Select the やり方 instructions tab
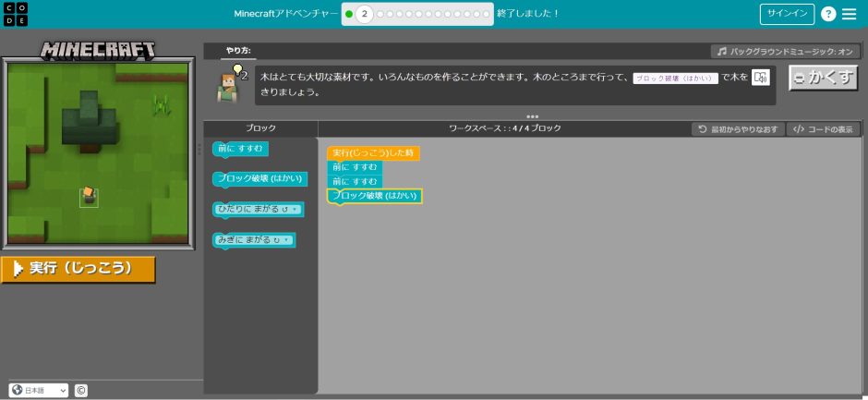The width and height of the screenshot is (868, 400). coord(238,51)
